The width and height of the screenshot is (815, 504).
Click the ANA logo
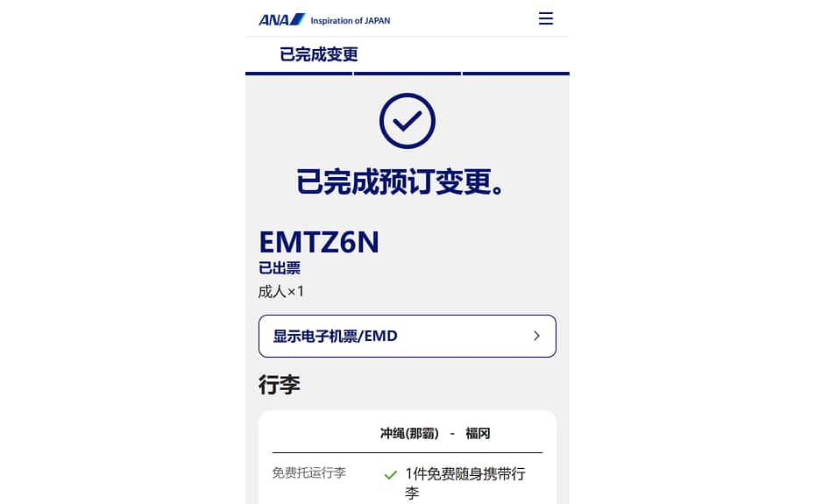pyautogui.click(x=281, y=20)
